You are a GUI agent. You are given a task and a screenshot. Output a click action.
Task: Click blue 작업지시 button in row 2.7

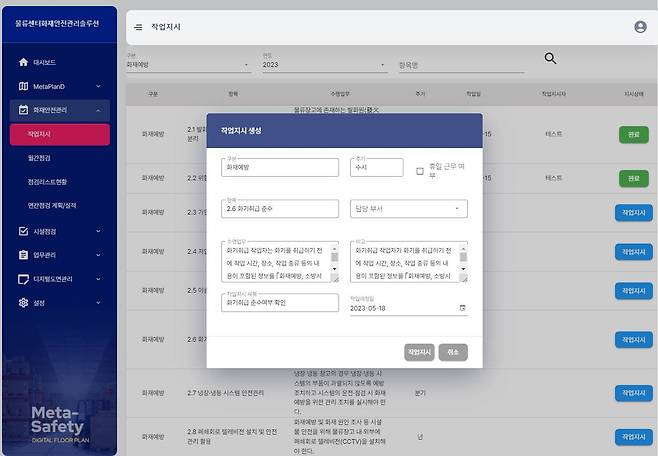(x=634, y=393)
